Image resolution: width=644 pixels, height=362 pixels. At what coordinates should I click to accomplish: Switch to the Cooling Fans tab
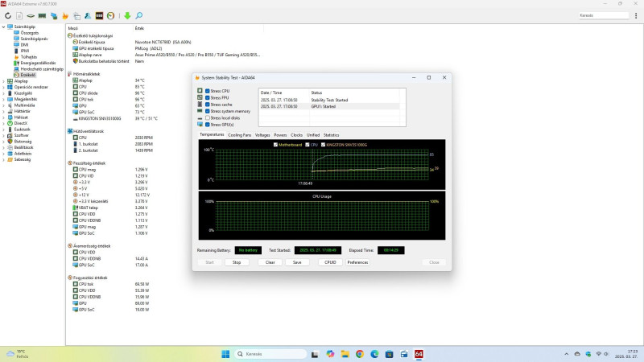[239, 135]
